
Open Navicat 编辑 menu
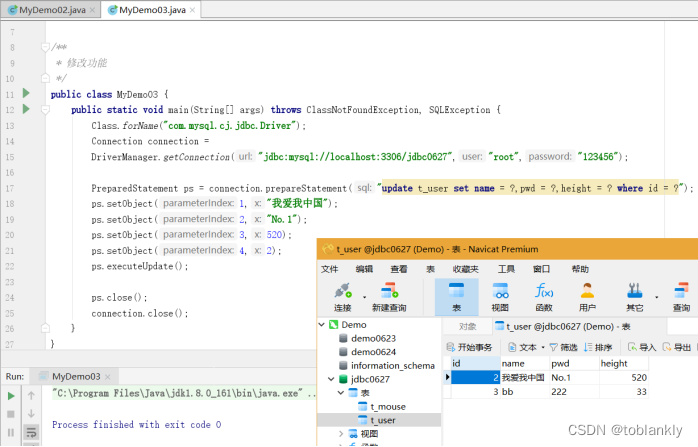[x=364, y=269]
